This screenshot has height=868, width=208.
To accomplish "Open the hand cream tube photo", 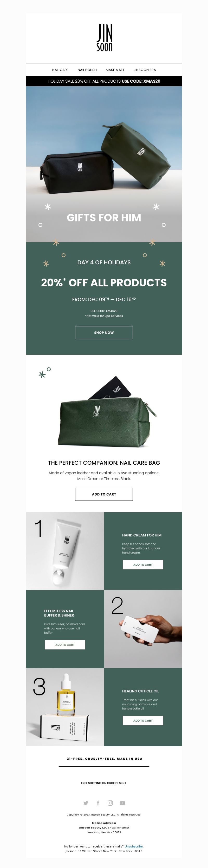I will click(x=65, y=551).
